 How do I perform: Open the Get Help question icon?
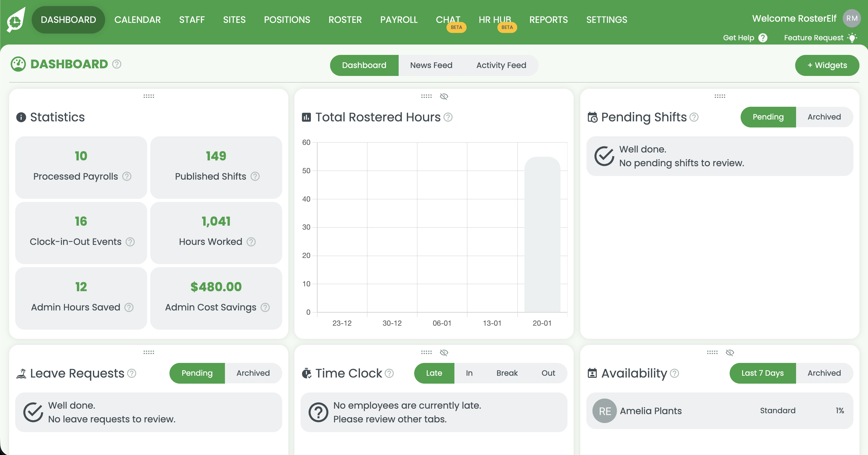click(x=763, y=38)
